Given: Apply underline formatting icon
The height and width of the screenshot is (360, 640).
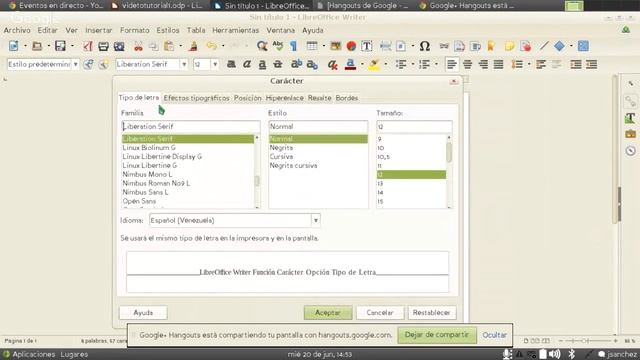Looking at the screenshot, I should click(262, 64).
